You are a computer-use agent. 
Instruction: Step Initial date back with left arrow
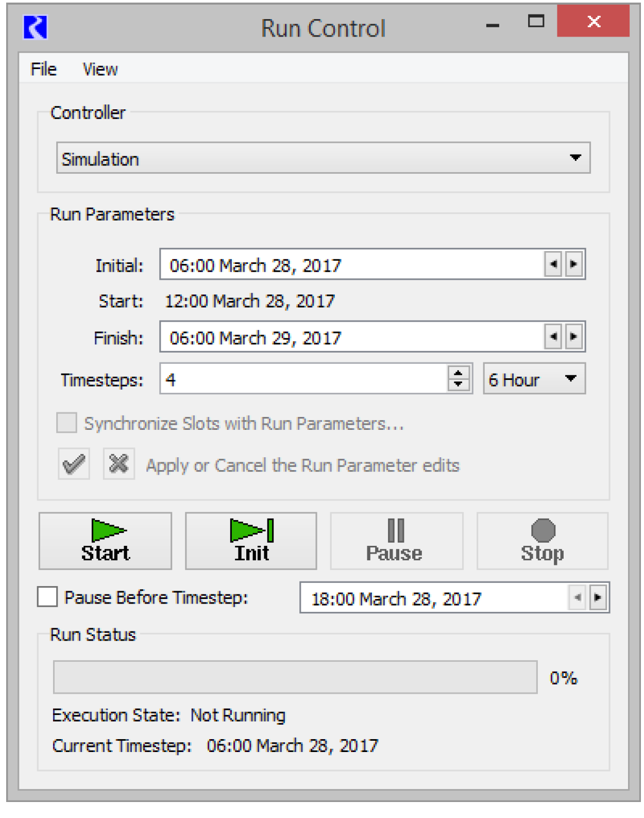[553, 264]
